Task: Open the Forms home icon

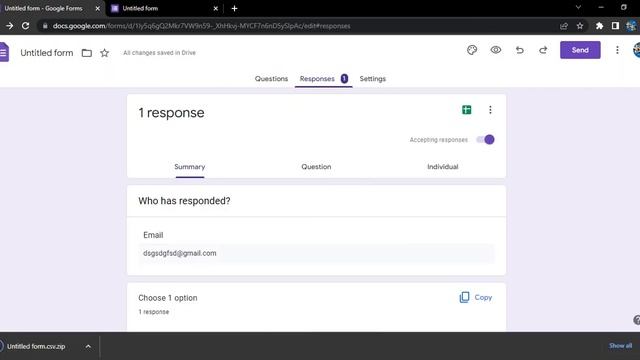Action: (4, 52)
